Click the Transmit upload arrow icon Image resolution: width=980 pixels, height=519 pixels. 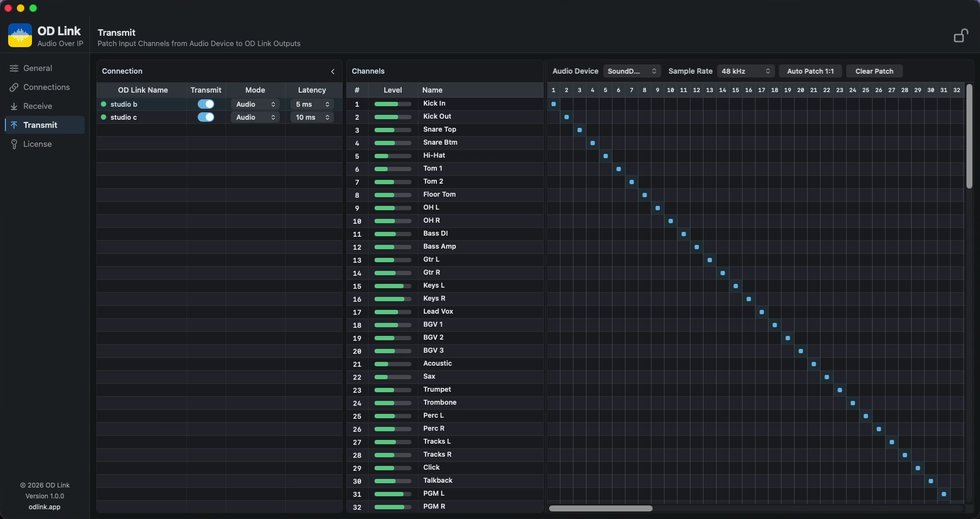pyautogui.click(x=14, y=125)
